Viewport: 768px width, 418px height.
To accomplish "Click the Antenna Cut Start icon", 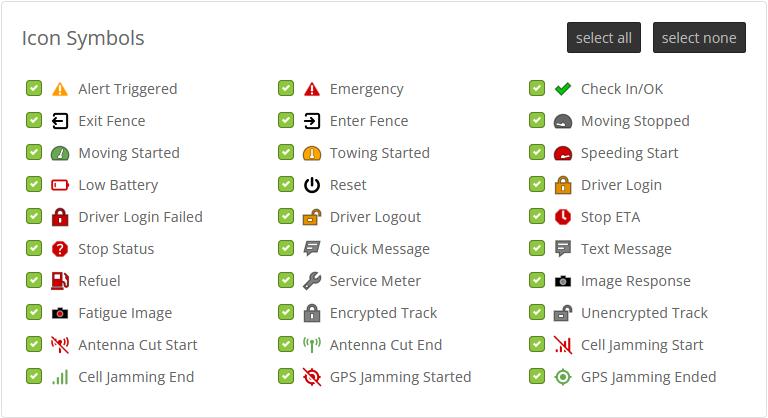I will [x=60, y=345].
